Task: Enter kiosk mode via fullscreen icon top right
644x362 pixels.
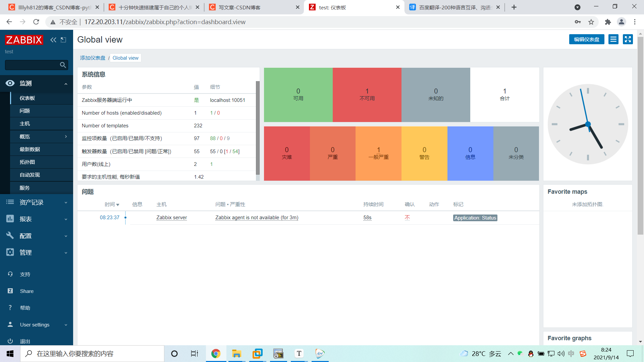Action: [x=628, y=39]
